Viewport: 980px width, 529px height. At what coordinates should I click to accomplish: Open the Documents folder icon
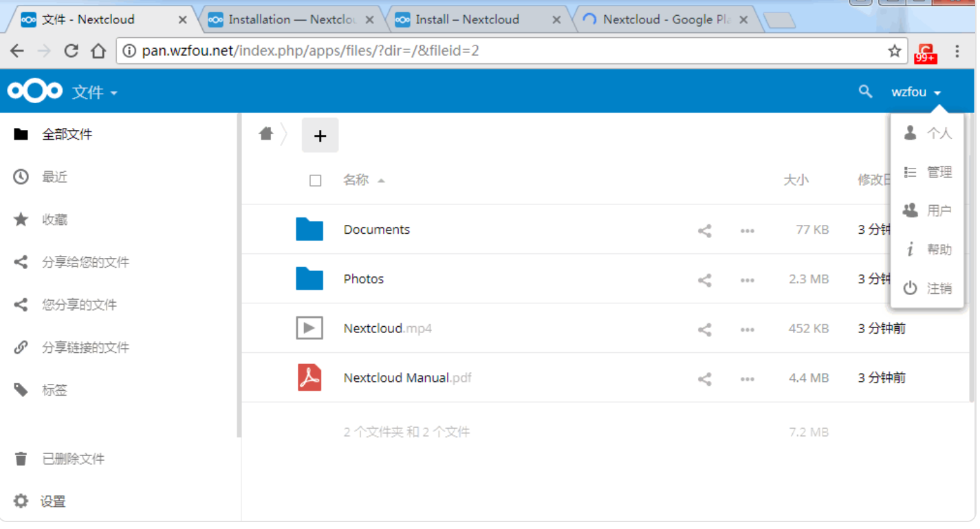pyautogui.click(x=309, y=229)
